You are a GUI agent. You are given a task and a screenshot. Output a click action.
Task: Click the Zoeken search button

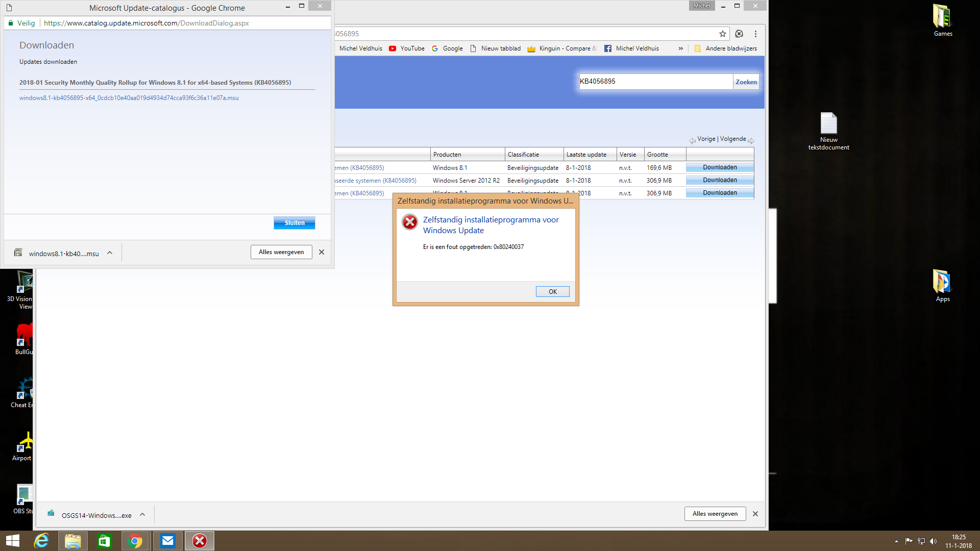click(746, 82)
